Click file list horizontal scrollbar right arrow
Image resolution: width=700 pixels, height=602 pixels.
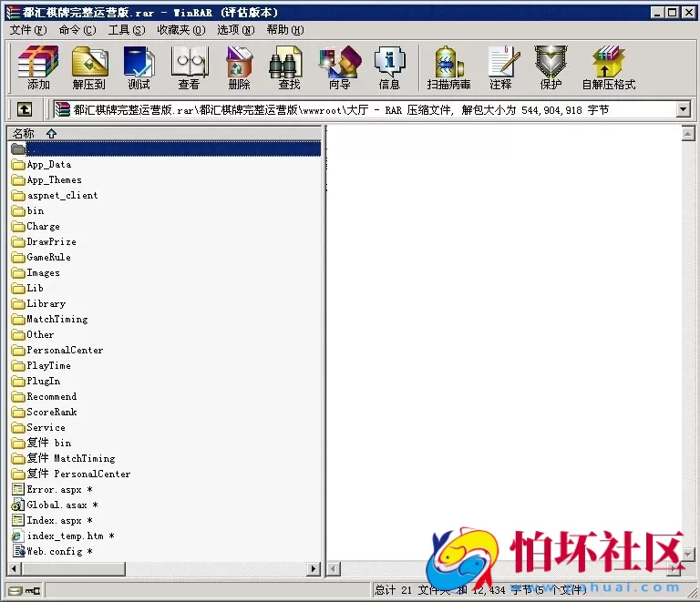tap(315, 569)
